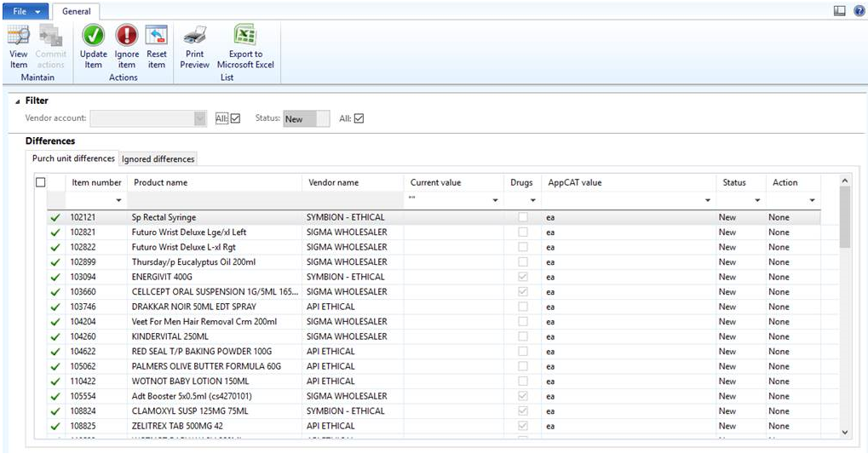The width and height of the screenshot is (868, 465).
Task: Open Status column filter arrow
Action: [x=757, y=200]
